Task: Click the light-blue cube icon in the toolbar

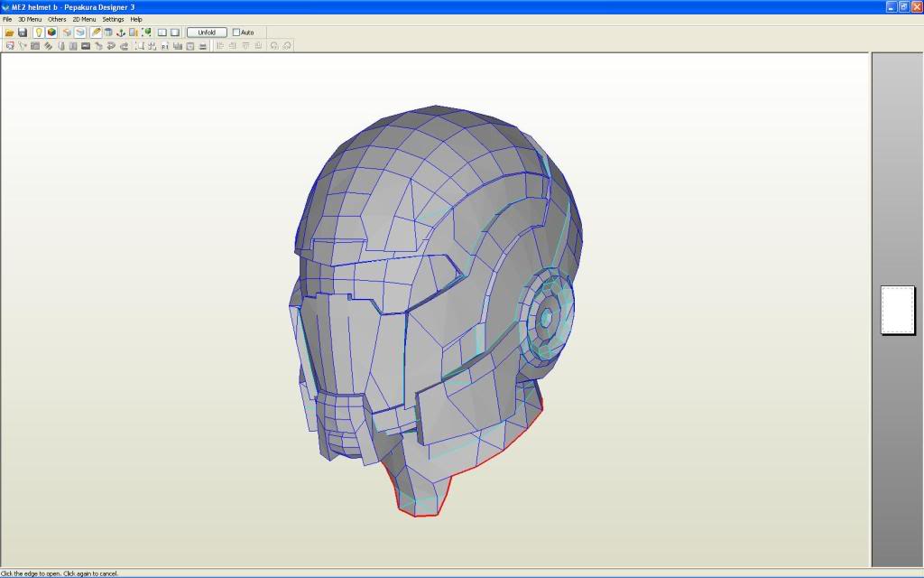Action: click(80, 33)
